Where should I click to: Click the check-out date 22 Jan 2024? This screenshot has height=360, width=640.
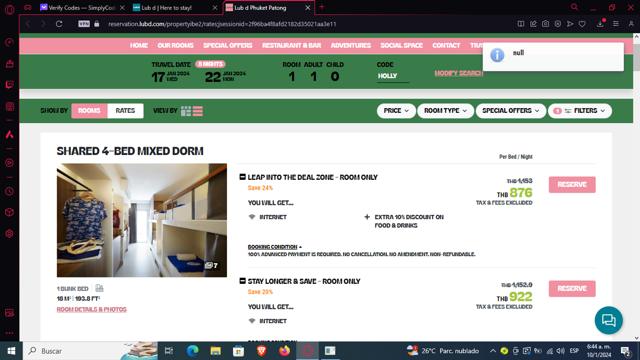click(225, 76)
